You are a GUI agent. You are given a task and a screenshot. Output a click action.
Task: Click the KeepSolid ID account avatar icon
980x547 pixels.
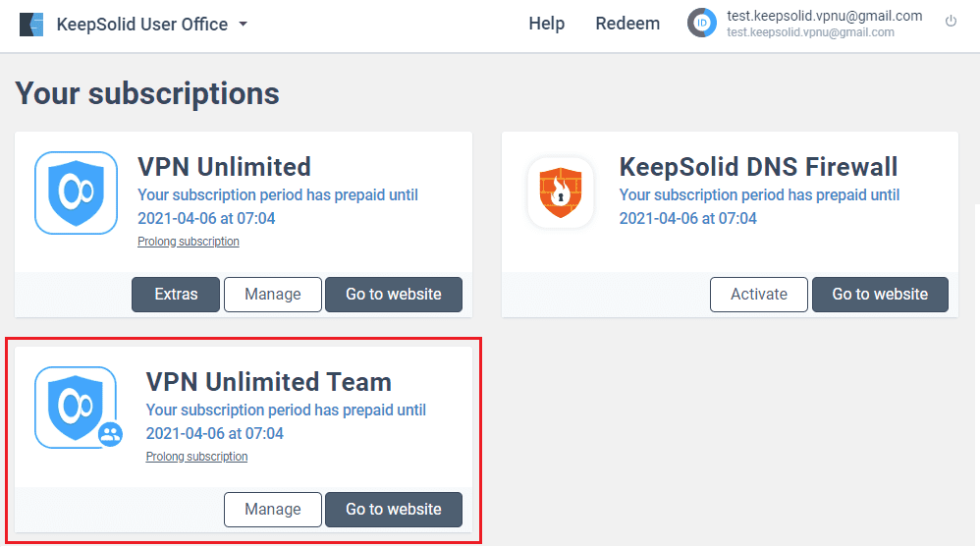tap(702, 24)
